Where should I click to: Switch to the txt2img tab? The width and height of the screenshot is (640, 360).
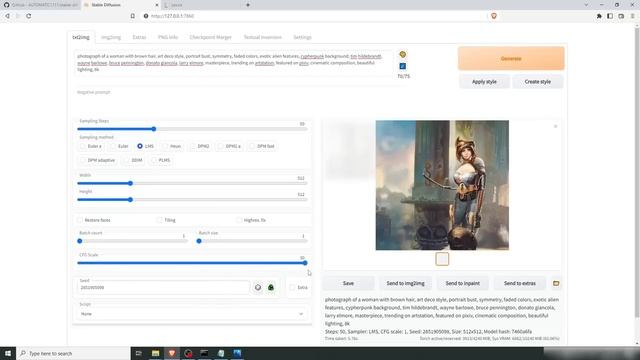(81, 37)
